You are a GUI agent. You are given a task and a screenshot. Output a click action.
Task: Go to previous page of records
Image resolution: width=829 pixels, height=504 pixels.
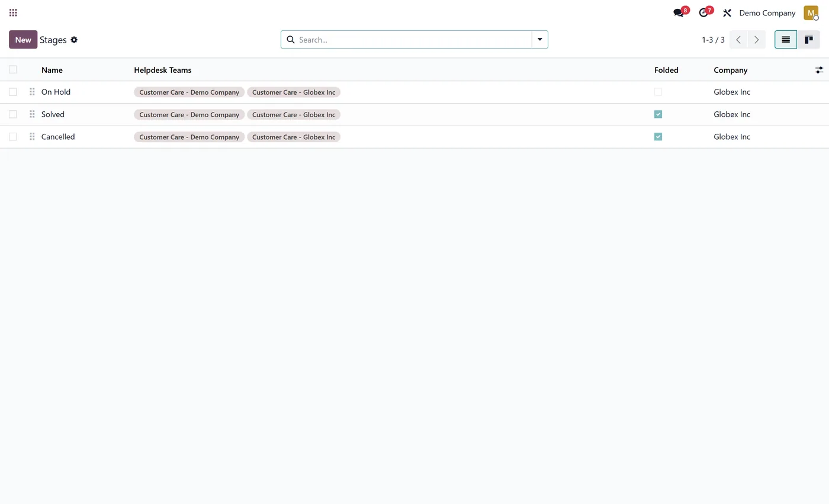click(x=738, y=40)
